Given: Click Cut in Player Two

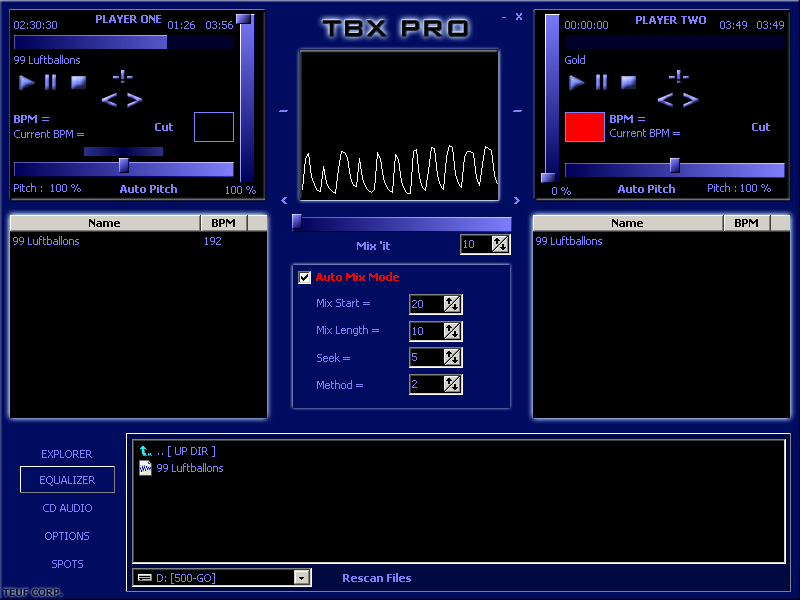Looking at the screenshot, I should pyautogui.click(x=760, y=127).
